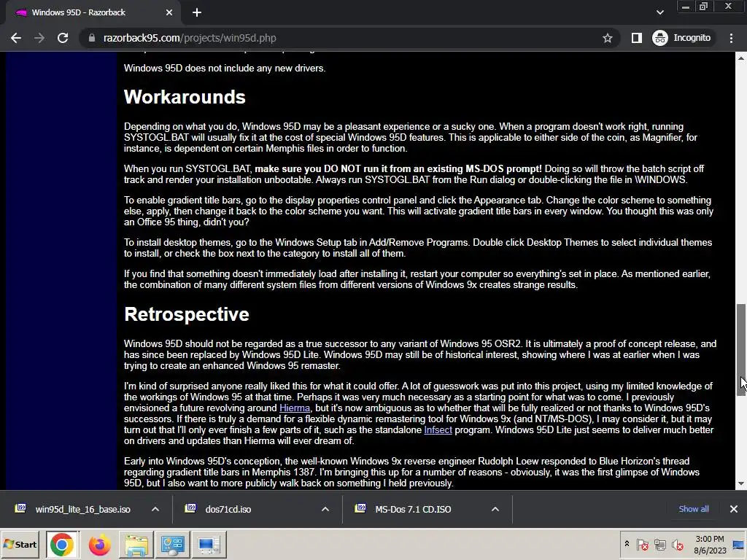Bookmark this page with the star icon

607,38
